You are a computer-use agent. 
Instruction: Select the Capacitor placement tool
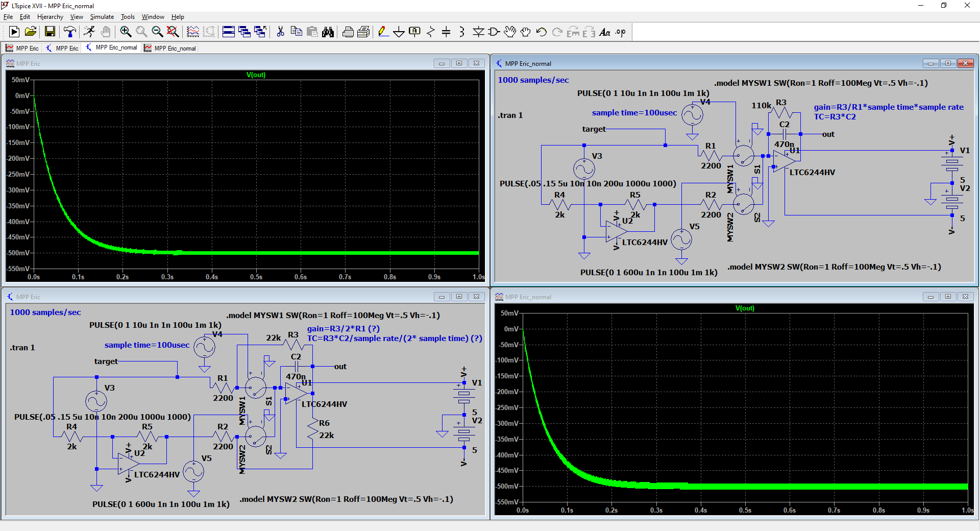pyautogui.click(x=446, y=32)
